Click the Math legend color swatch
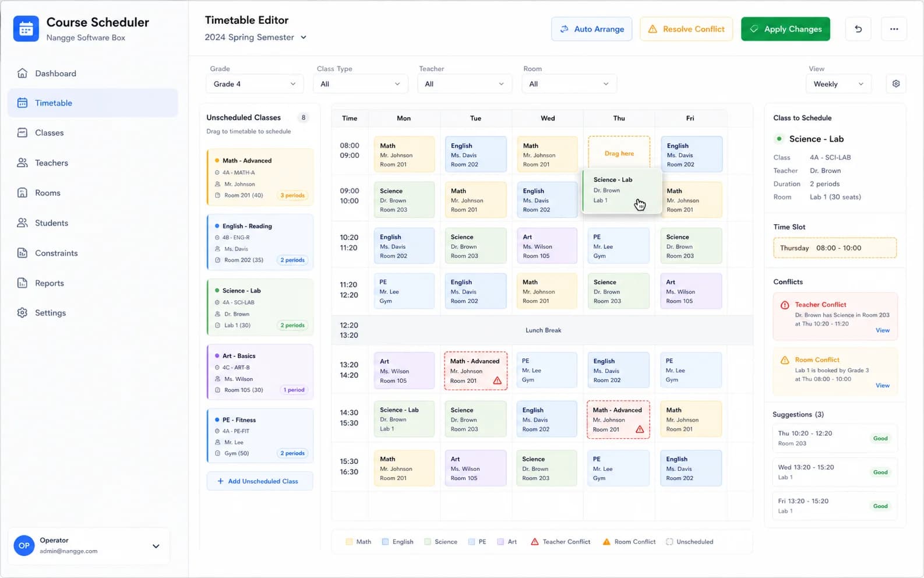The height and width of the screenshot is (578, 924). pos(349,542)
